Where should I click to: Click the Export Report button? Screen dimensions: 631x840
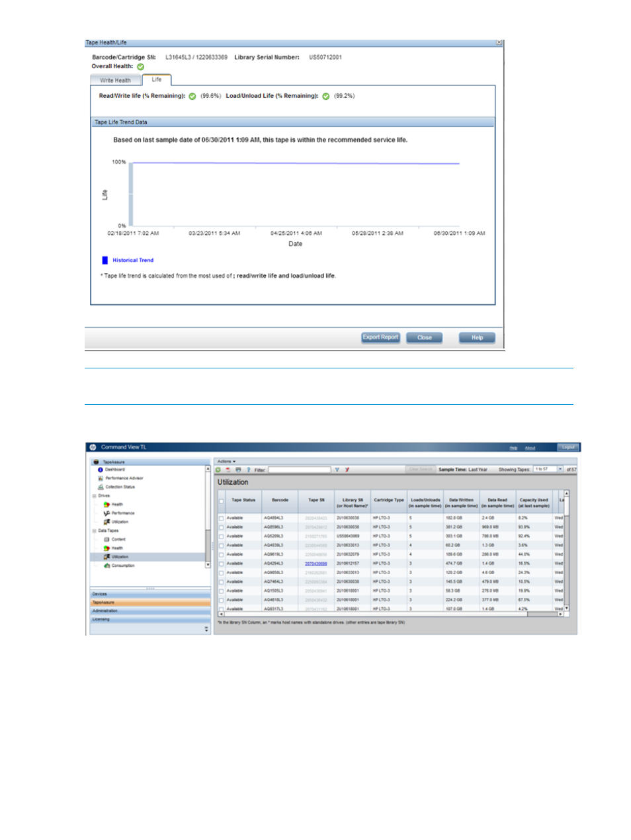click(x=380, y=337)
